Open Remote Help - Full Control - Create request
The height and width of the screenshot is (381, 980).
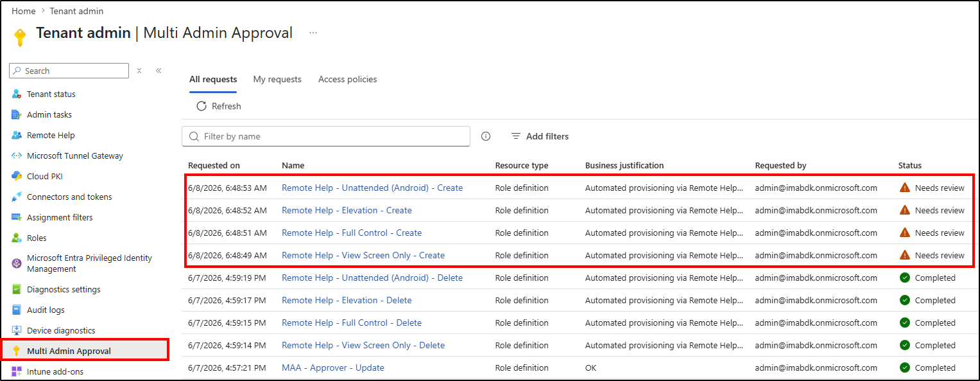[352, 233]
